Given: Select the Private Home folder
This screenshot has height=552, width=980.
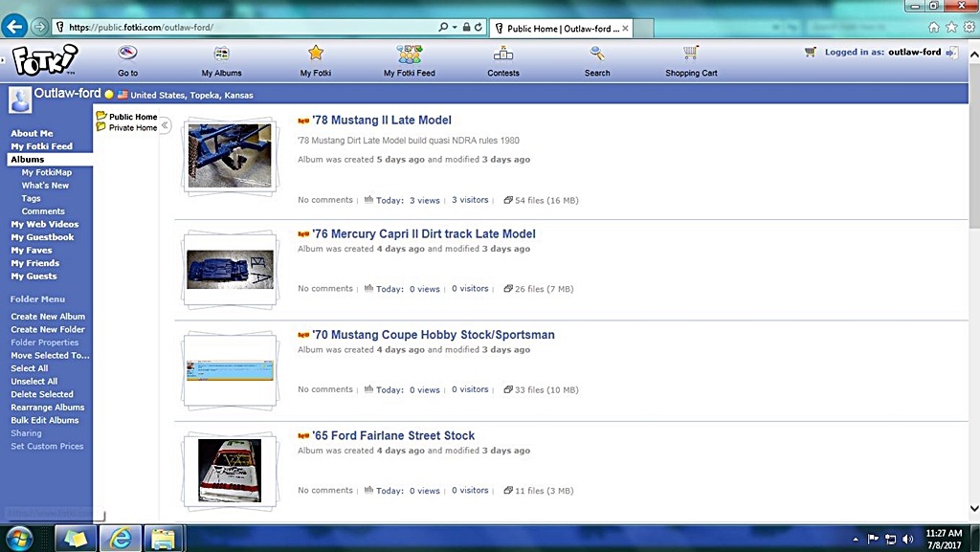Looking at the screenshot, I should 132,127.
